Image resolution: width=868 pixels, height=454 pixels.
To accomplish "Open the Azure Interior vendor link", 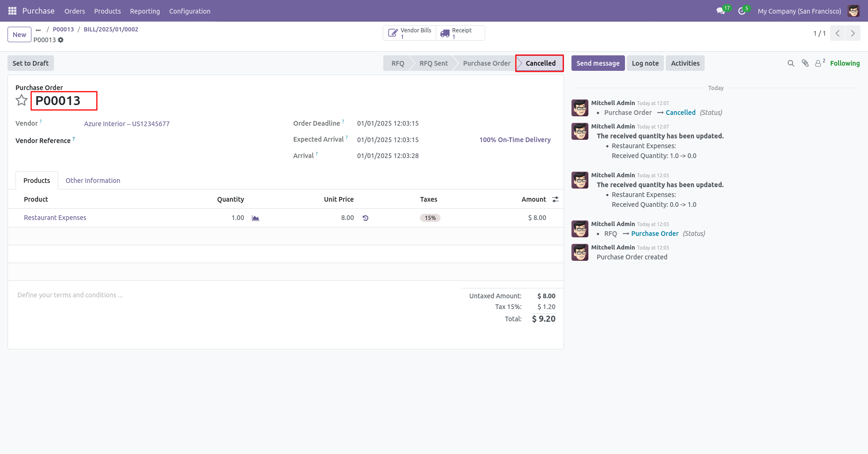I will 127,124.
